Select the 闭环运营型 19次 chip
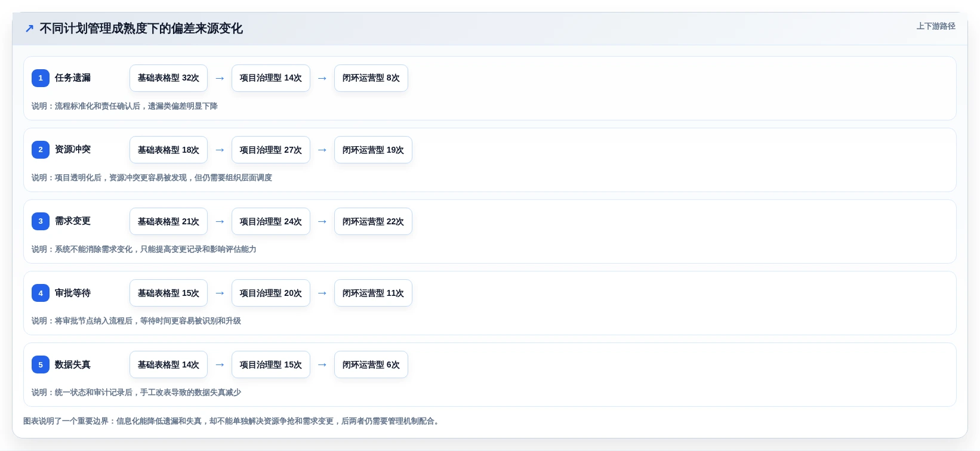Screen dimensions: 980x451 tap(373, 150)
